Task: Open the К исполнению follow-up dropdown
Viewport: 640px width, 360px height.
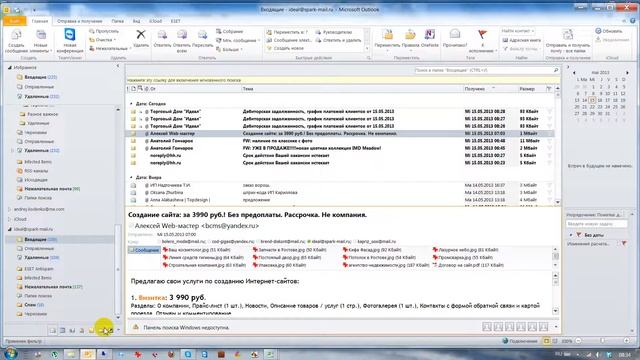Action: [482, 41]
